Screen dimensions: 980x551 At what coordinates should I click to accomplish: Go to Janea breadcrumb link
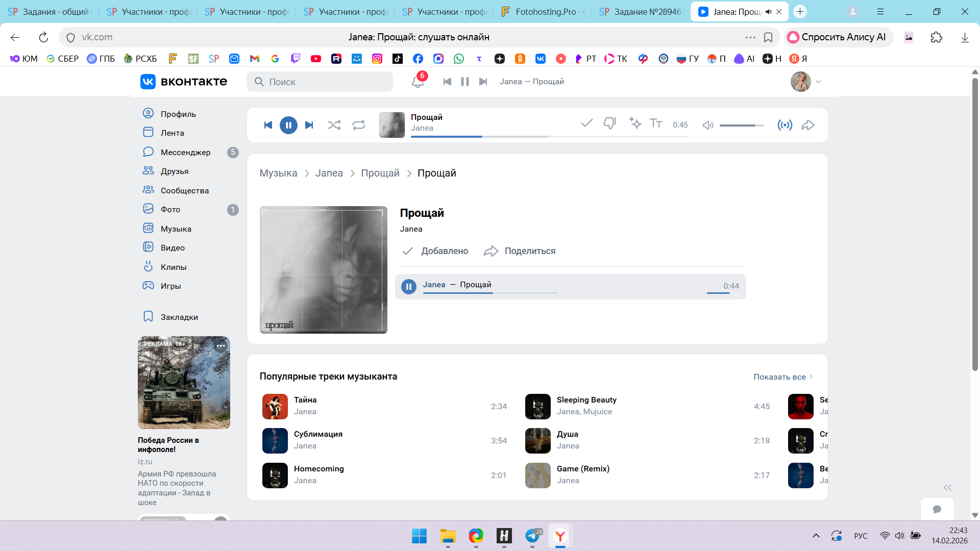pos(329,173)
